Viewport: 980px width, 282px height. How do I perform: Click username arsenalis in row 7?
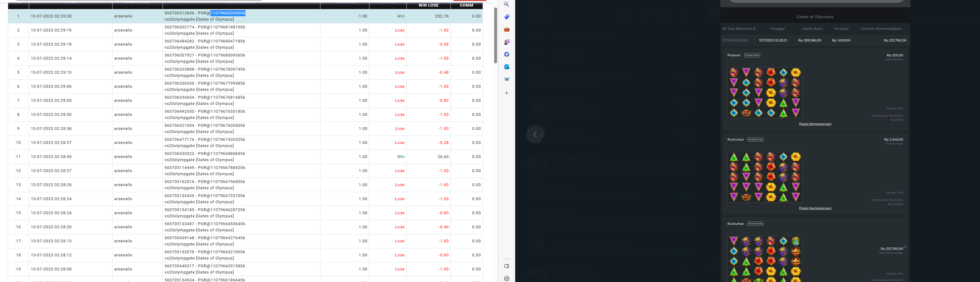[x=123, y=101]
